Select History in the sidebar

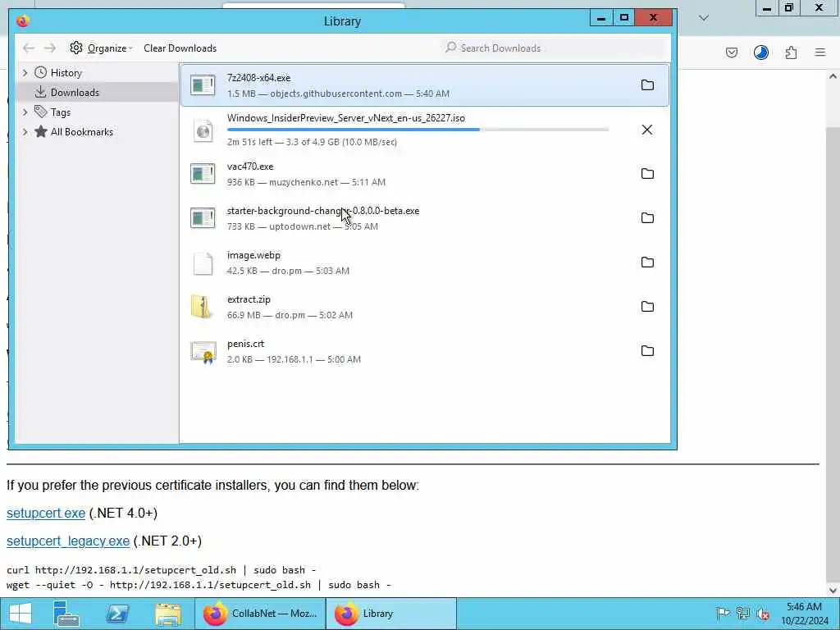pos(66,73)
